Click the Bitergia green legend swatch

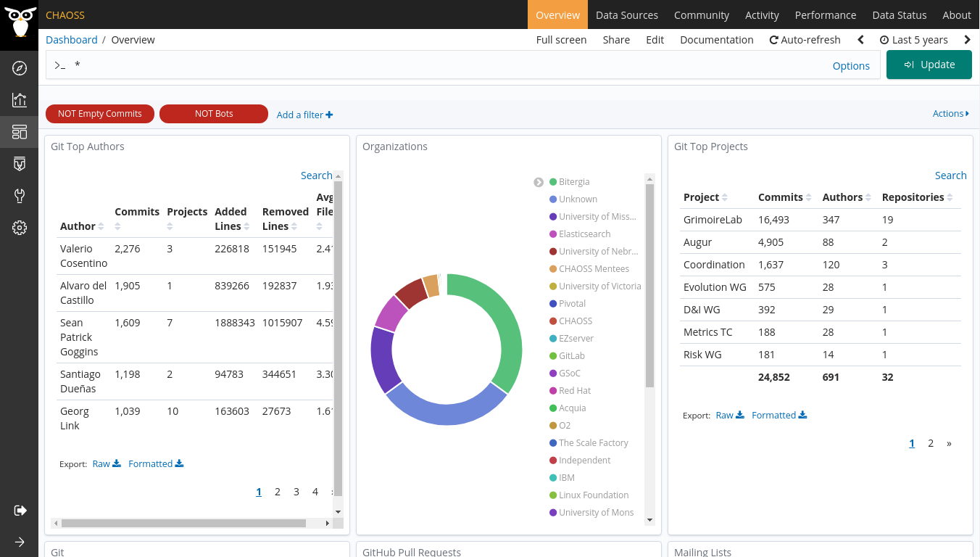click(x=553, y=182)
